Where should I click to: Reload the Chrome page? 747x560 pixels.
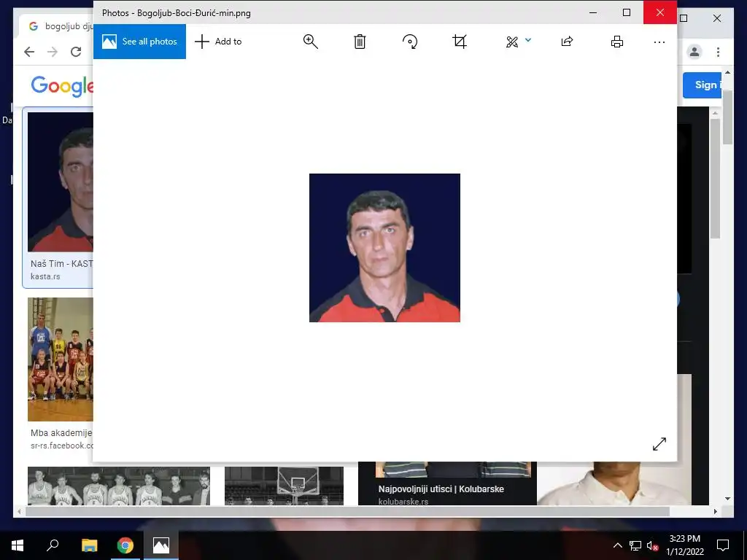[76, 52]
